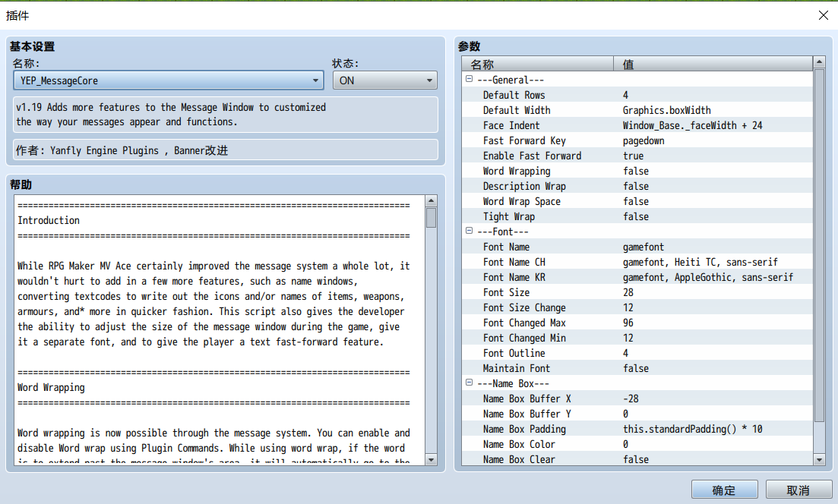This screenshot has width=838, height=504.
Task: Select the Face Indent parameter
Action: click(637, 125)
